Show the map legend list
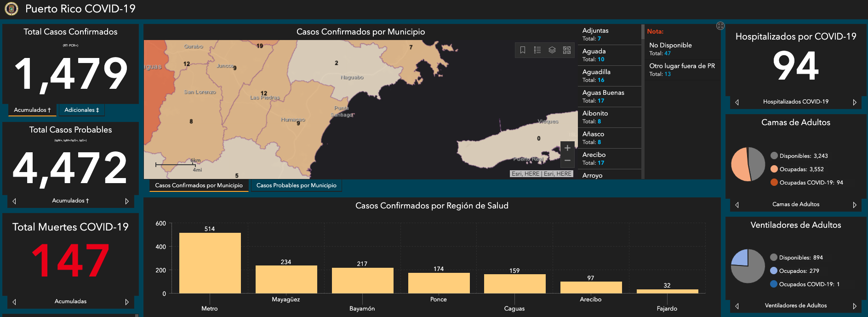 pyautogui.click(x=537, y=50)
